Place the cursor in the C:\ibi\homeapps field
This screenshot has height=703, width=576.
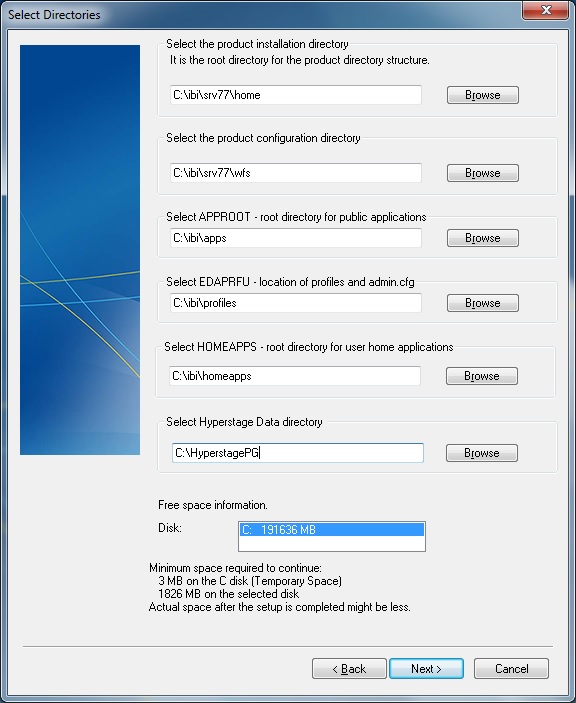295,376
